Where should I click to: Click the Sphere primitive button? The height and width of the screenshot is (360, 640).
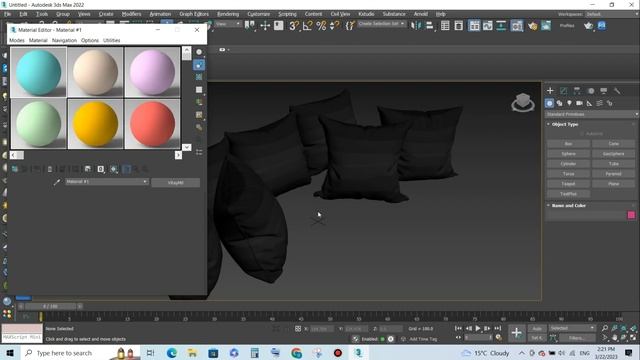pos(568,154)
